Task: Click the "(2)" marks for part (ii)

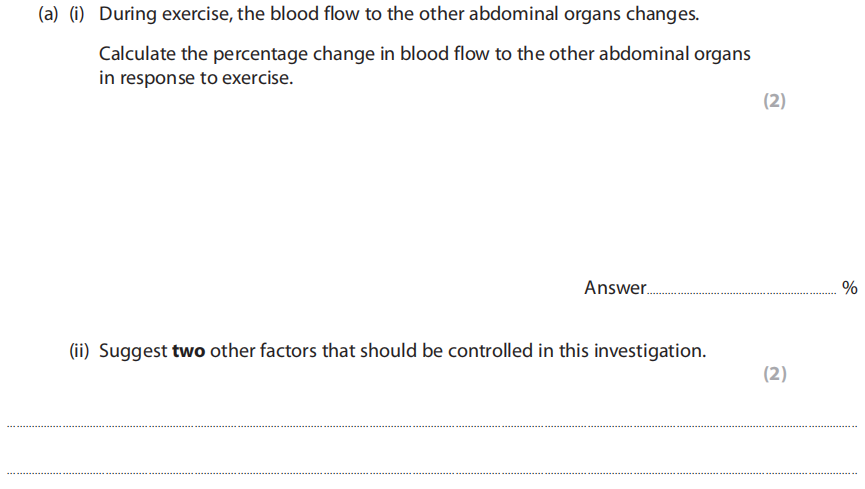Action: (x=774, y=374)
